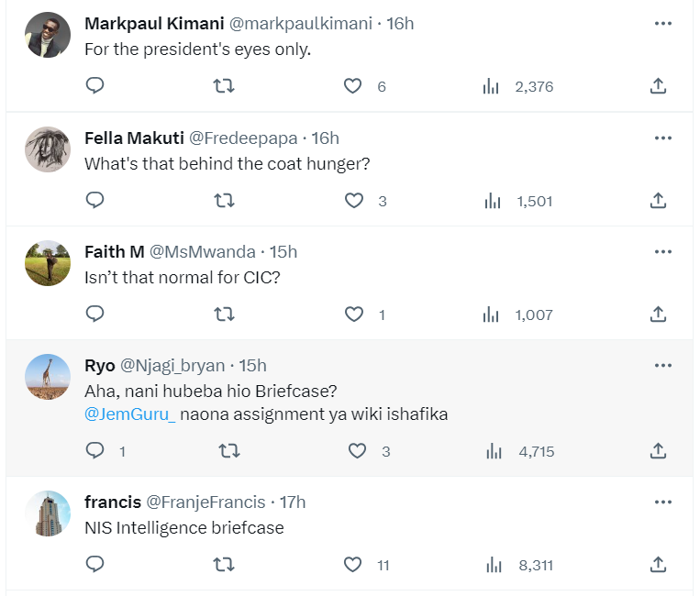Open three-dot menu on Faith M's tweet
This screenshot has height=596, width=700.
click(662, 251)
